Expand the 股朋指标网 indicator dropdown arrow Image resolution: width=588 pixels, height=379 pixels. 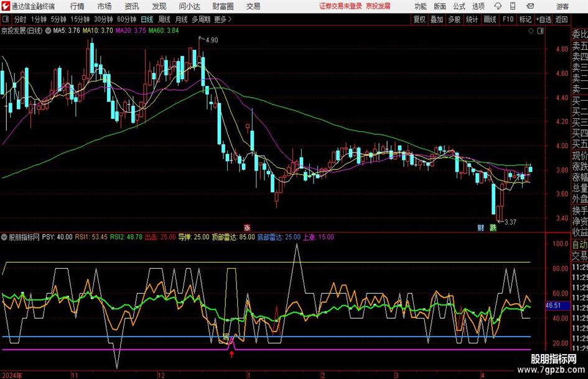coord(4,237)
